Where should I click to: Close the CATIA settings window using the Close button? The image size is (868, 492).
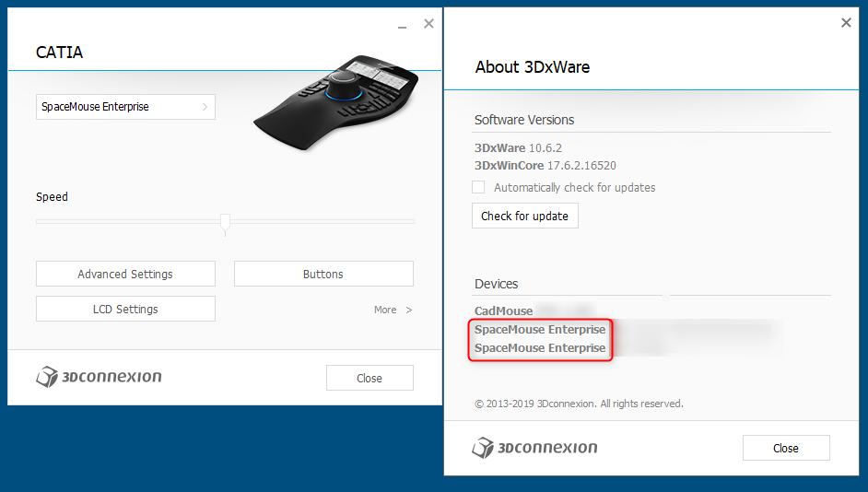(x=369, y=378)
